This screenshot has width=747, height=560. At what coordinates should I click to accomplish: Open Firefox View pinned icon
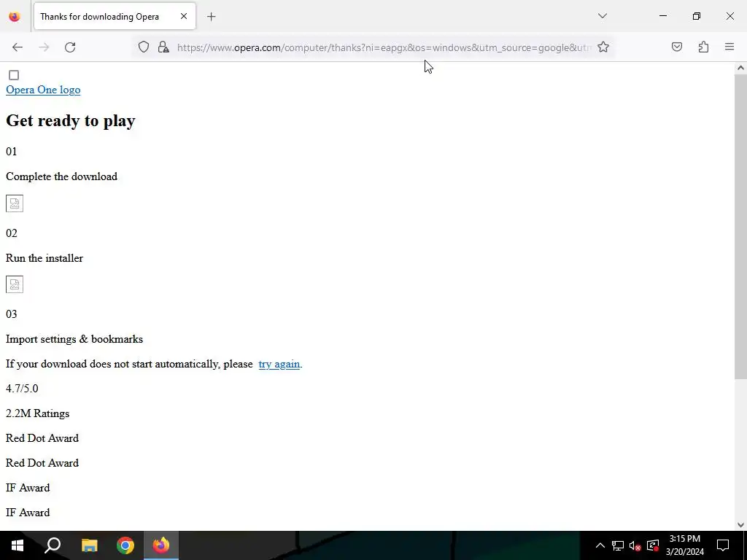click(x=15, y=17)
